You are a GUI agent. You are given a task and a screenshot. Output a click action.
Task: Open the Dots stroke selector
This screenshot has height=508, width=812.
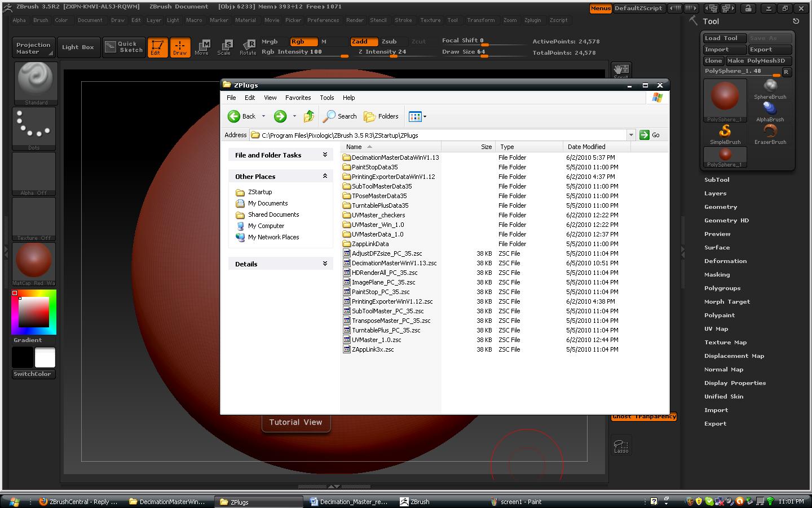(x=34, y=128)
